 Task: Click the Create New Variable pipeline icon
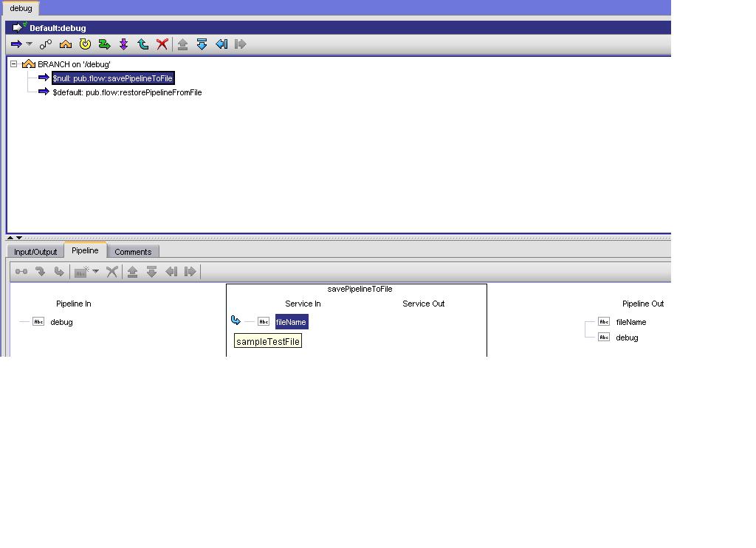coord(81,272)
